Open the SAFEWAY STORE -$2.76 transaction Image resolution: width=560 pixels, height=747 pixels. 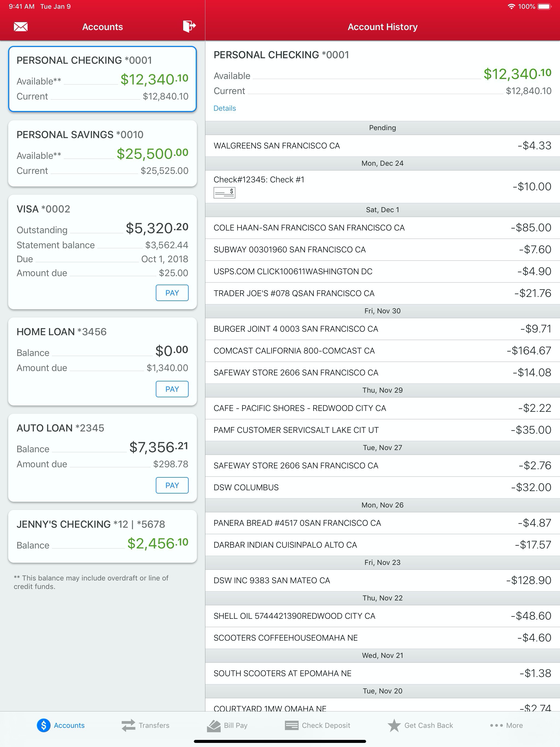(x=382, y=466)
